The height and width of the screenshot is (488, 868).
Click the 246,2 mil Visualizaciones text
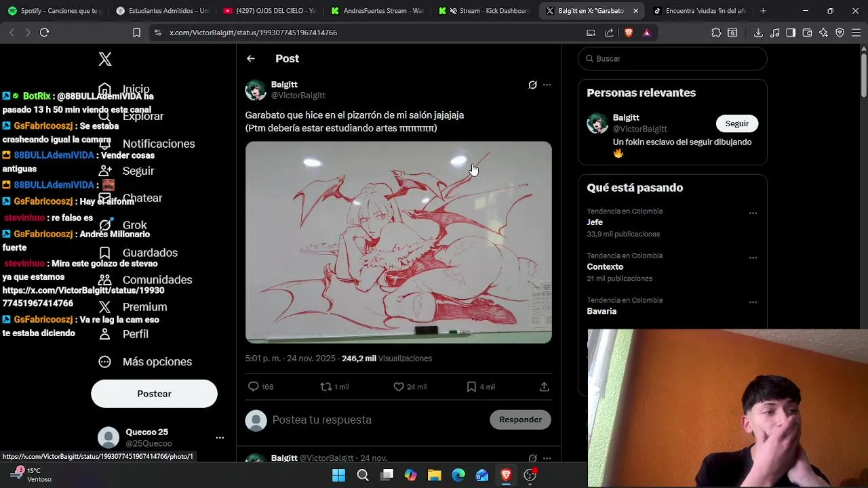387,359
